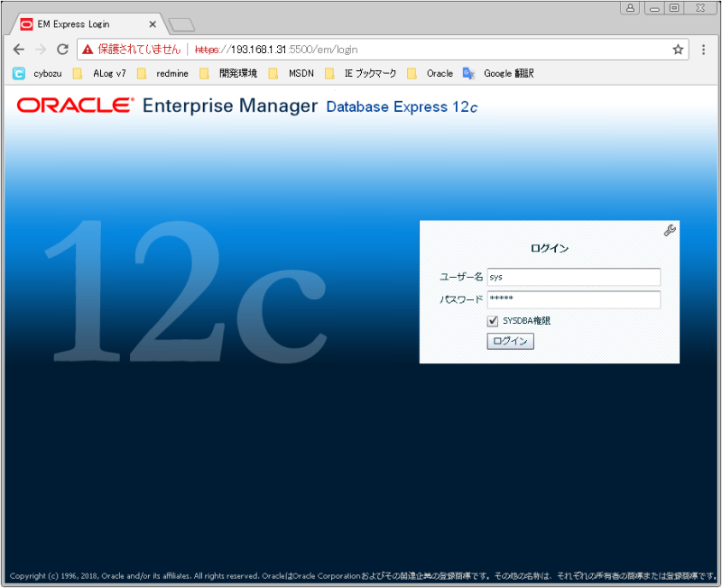Click the 保護されていません security label
Viewport: 722px width, 588px height.
(139, 50)
